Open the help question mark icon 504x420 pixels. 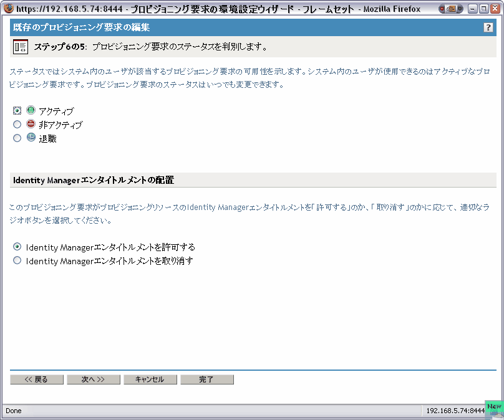pos(488,27)
